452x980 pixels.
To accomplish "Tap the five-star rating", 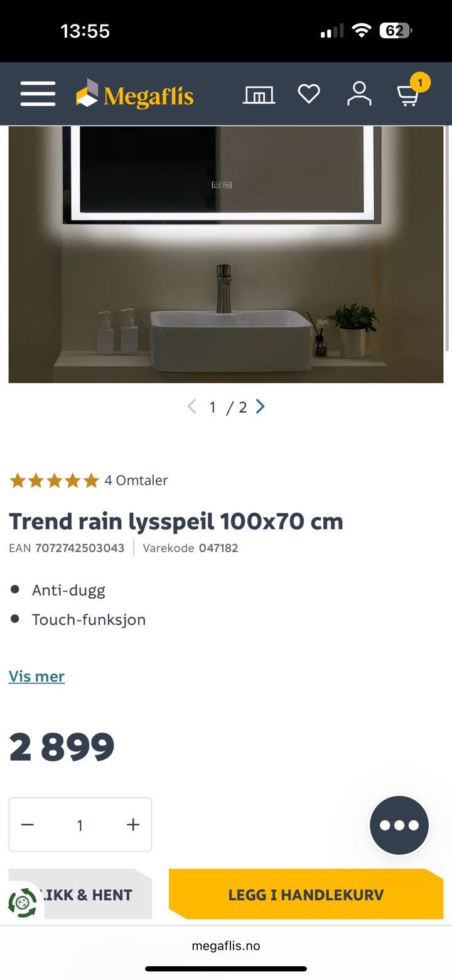I will click(54, 481).
